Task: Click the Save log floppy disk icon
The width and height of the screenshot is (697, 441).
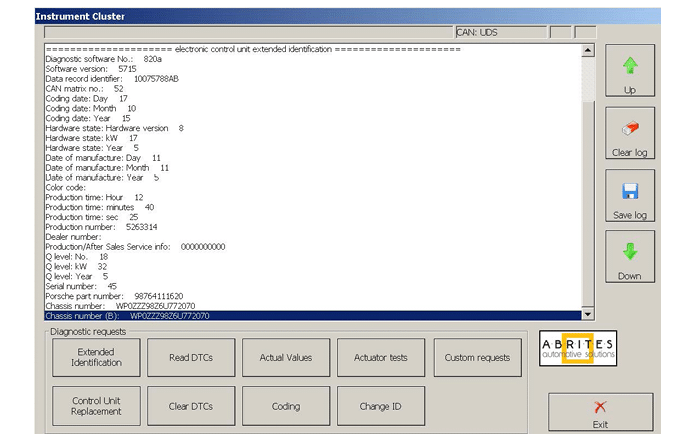Action: [630, 191]
